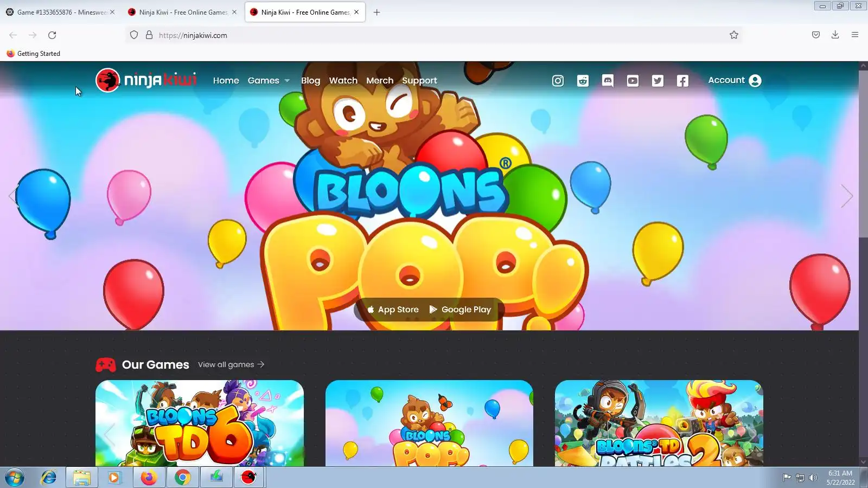Open the volume control in tray
Screen dimensions: 868x488
pyautogui.click(x=813, y=478)
